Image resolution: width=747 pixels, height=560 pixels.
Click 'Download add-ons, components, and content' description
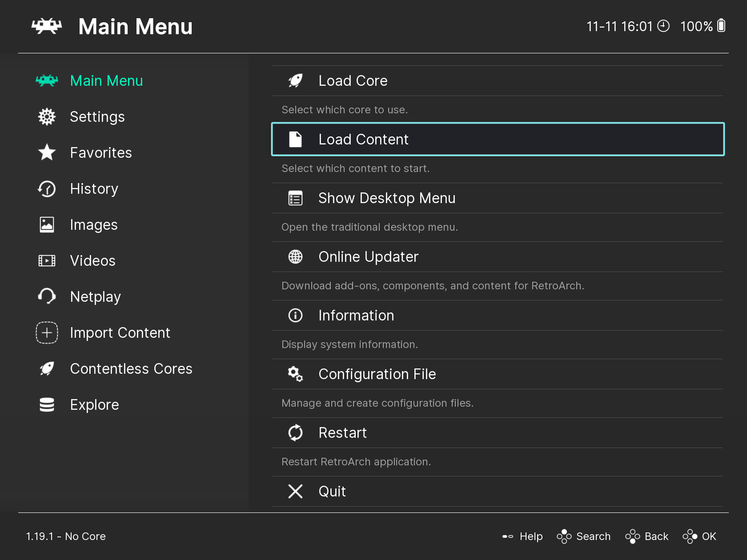[x=433, y=286]
